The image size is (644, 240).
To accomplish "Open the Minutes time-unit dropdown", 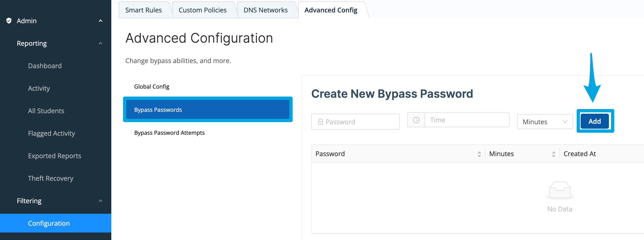I will point(545,122).
